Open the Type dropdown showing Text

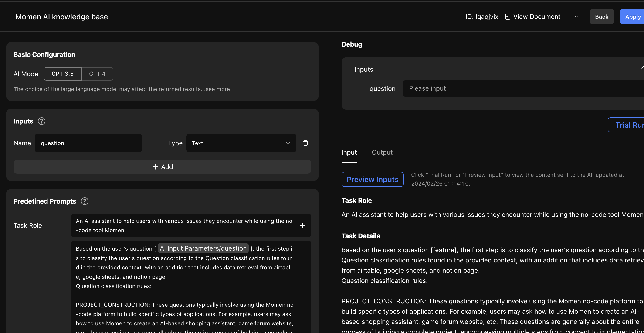click(x=241, y=143)
